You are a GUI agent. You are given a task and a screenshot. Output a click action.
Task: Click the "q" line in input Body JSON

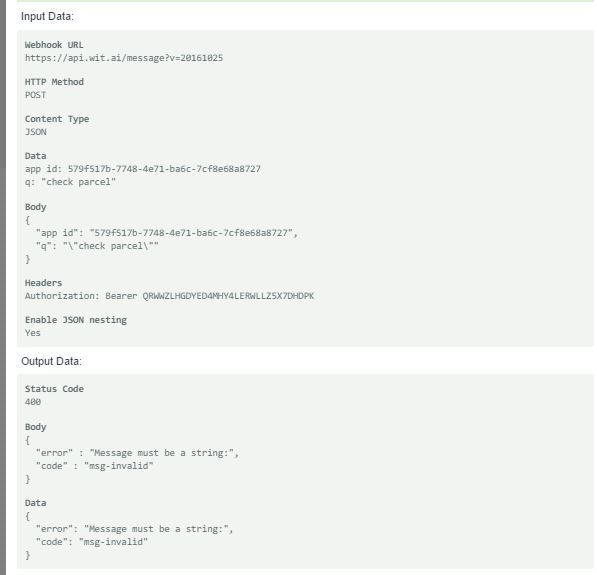point(97,246)
